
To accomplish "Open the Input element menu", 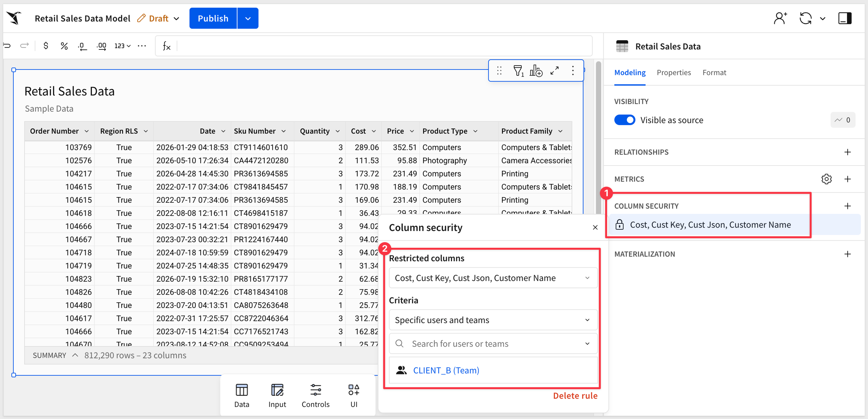I will [x=277, y=395].
